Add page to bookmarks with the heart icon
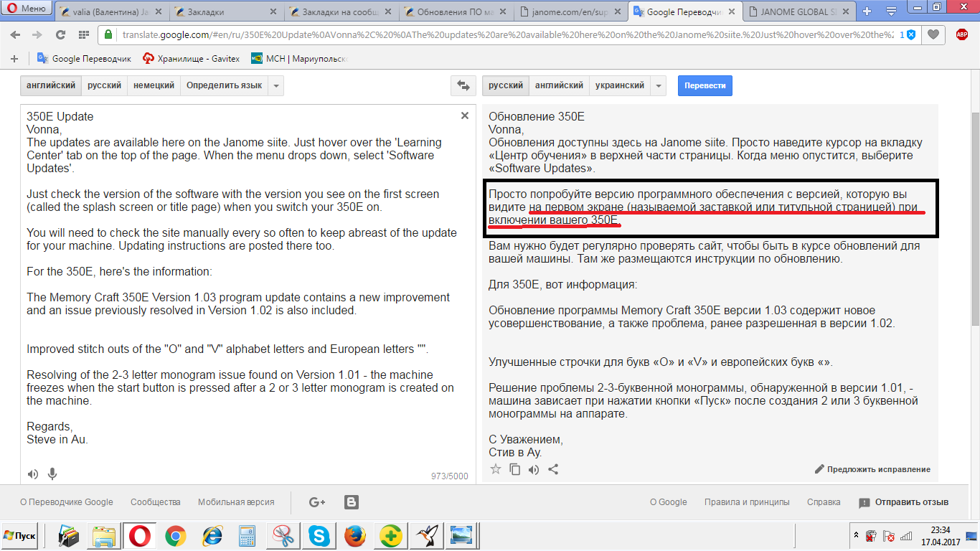The height and width of the screenshot is (551, 980). pyautogui.click(x=933, y=34)
